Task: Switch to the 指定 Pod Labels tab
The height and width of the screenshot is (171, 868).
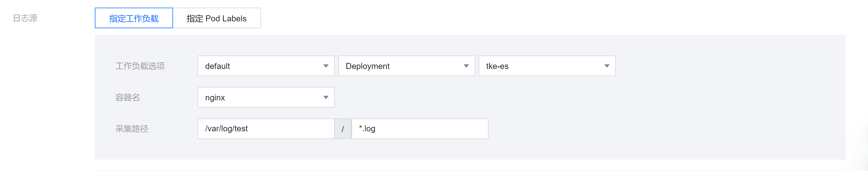Action: (x=217, y=18)
